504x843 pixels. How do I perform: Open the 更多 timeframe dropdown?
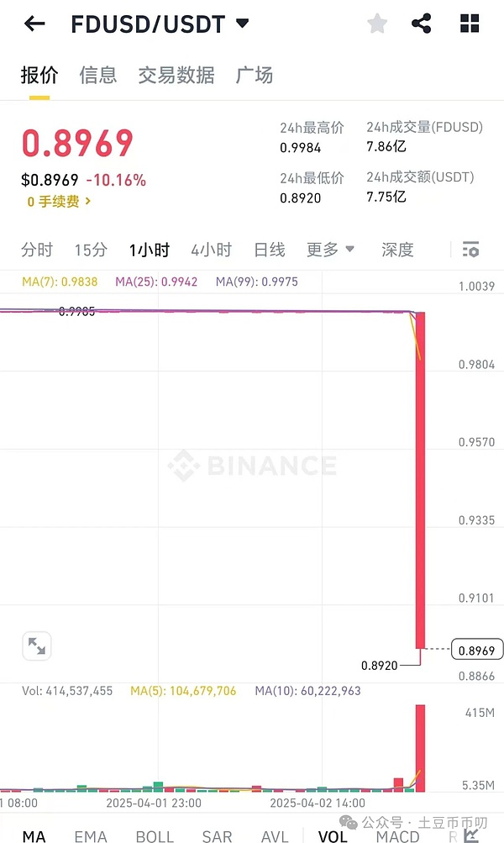click(x=330, y=250)
